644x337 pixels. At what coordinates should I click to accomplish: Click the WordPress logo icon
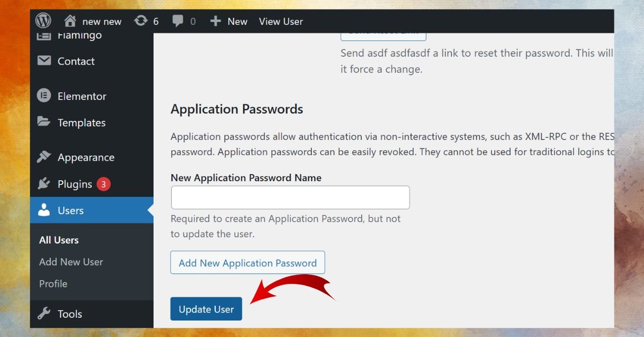pyautogui.click(x=43, y=21)
